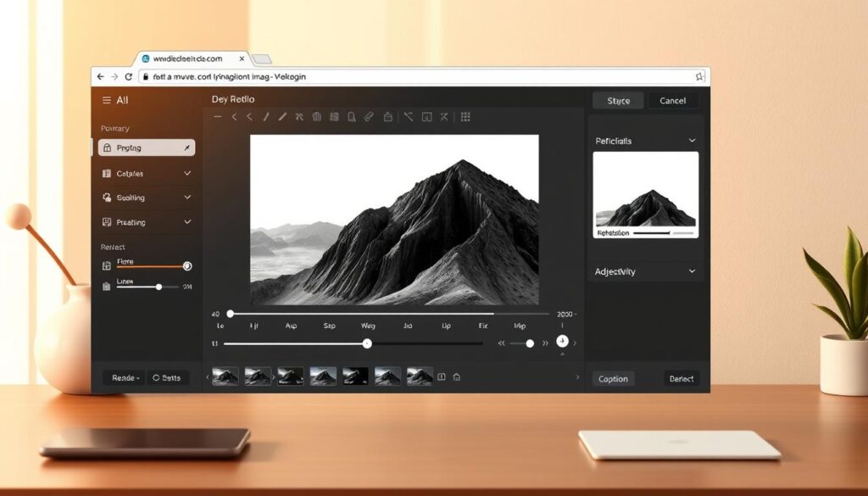Click the trash bin icon in toolbar
The width and height of the screenshot is (868, 496).
pos(316,117)
